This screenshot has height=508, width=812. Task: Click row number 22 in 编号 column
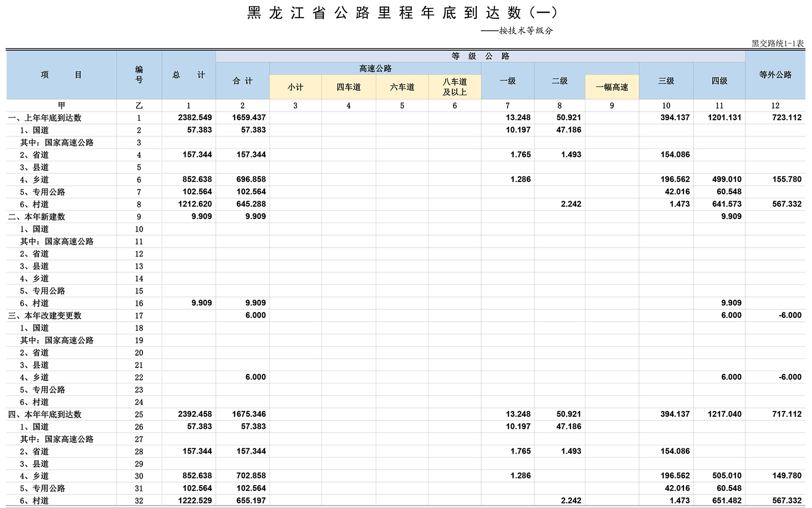pos(139,378)
